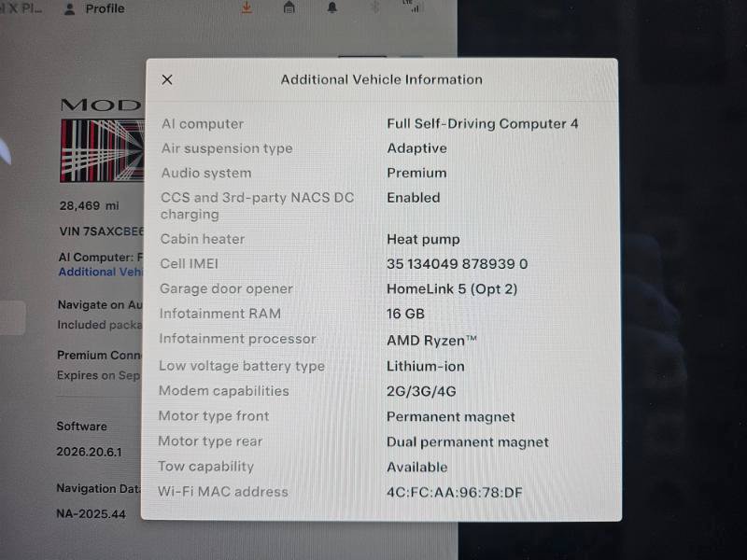The image size is (747, 560).
Task: Open notifications bell icon
Action: [x=332, y=7]
